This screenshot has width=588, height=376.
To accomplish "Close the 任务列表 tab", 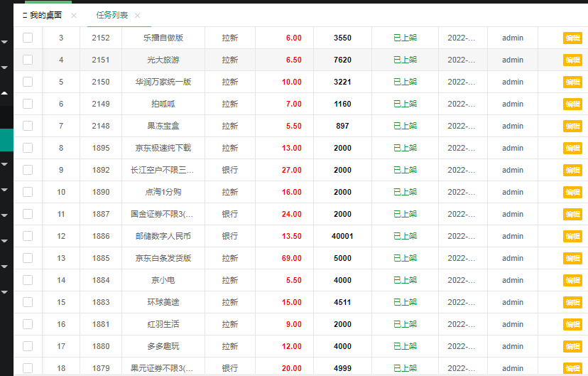I will pos(137,16).
